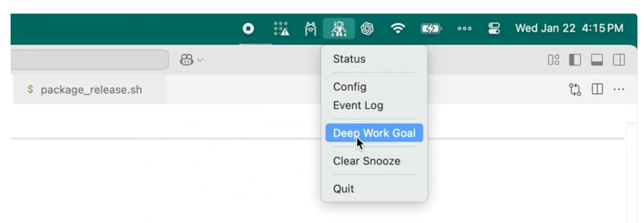Click the split editor icon
This screenshot has width=644, height=223.
pyautogui.click(x=597, y=90)
